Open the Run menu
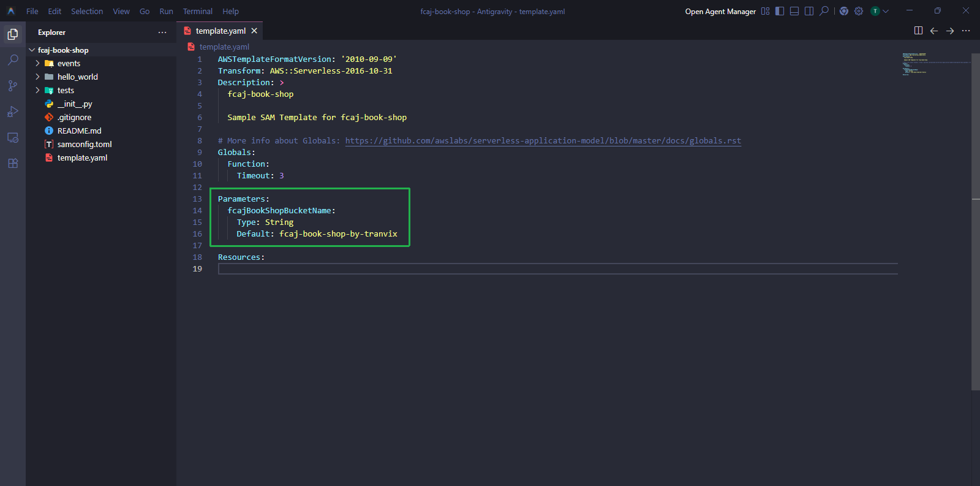Viewport: 980px width, 486px height. point(166,11)
